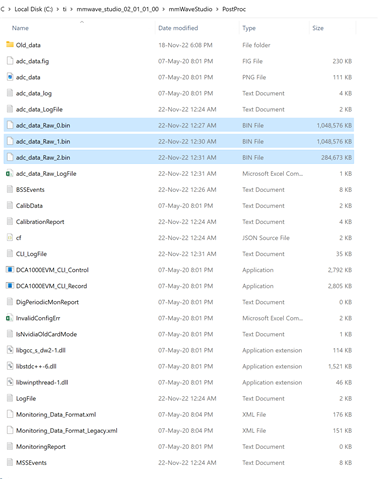
Task: Click the adc_data_Raw_LogFile Excel icon
Action: (x=10, y=173)
